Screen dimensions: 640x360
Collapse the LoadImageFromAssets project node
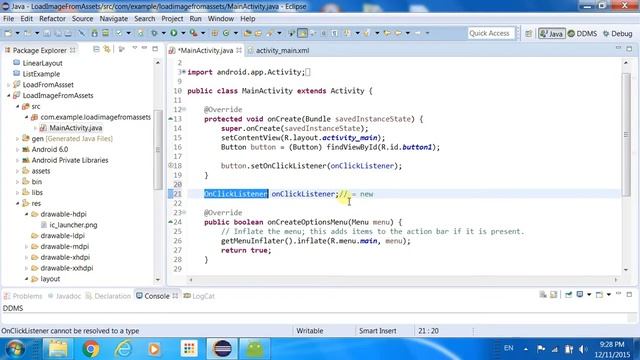click(x=9, y=96)
